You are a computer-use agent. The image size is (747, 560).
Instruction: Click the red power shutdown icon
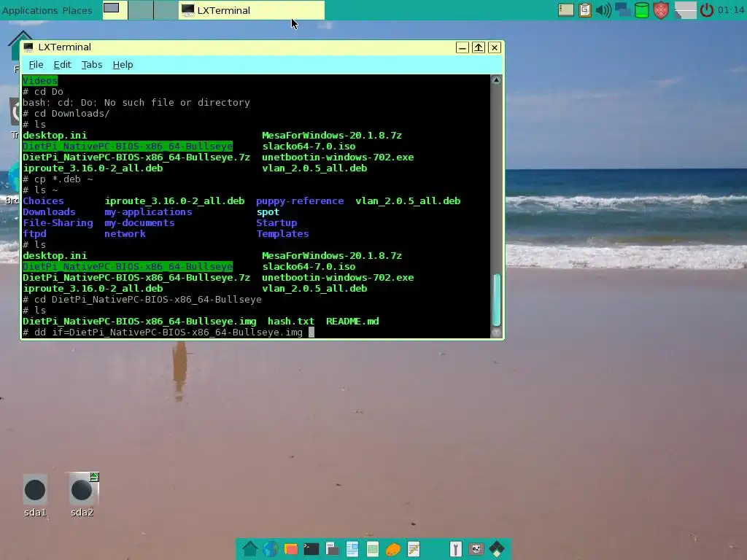tap(706, 10)
